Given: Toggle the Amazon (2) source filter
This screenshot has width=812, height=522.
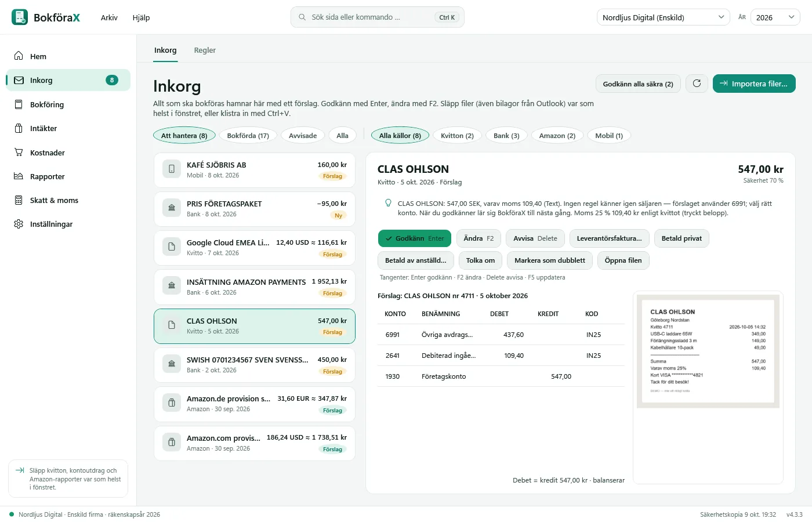Looking at the screenshot, I should [x=557, y=136].
